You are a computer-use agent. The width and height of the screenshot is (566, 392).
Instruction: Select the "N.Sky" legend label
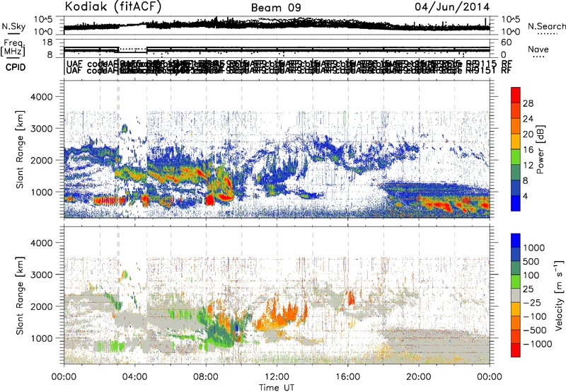coord(13,26)
